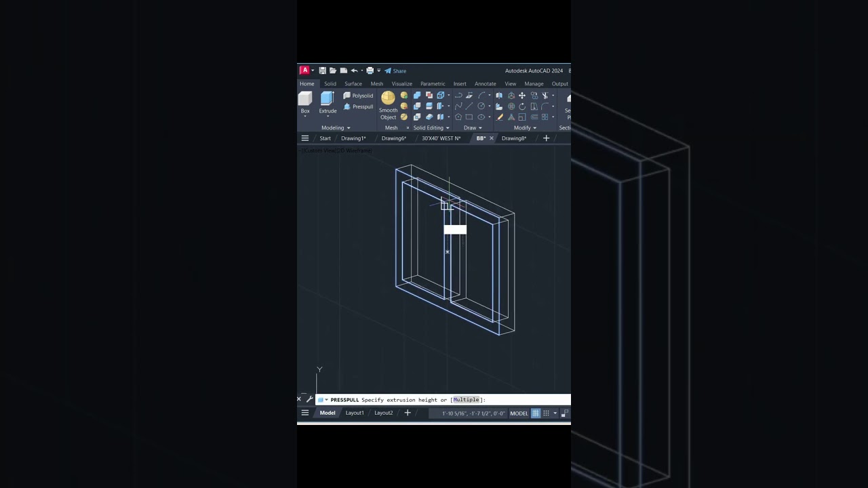Open the Annotate ribbon tab
868x488 pixels.
(486, 84)
